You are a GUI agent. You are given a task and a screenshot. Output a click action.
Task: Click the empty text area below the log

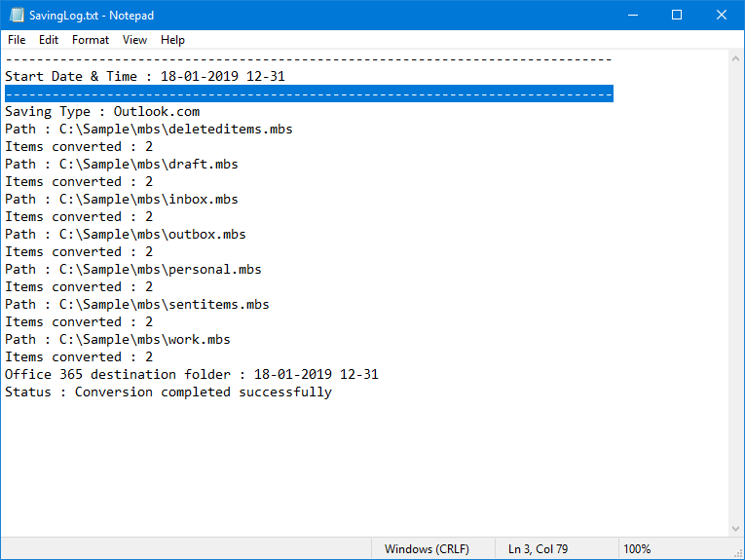point(364,467)
